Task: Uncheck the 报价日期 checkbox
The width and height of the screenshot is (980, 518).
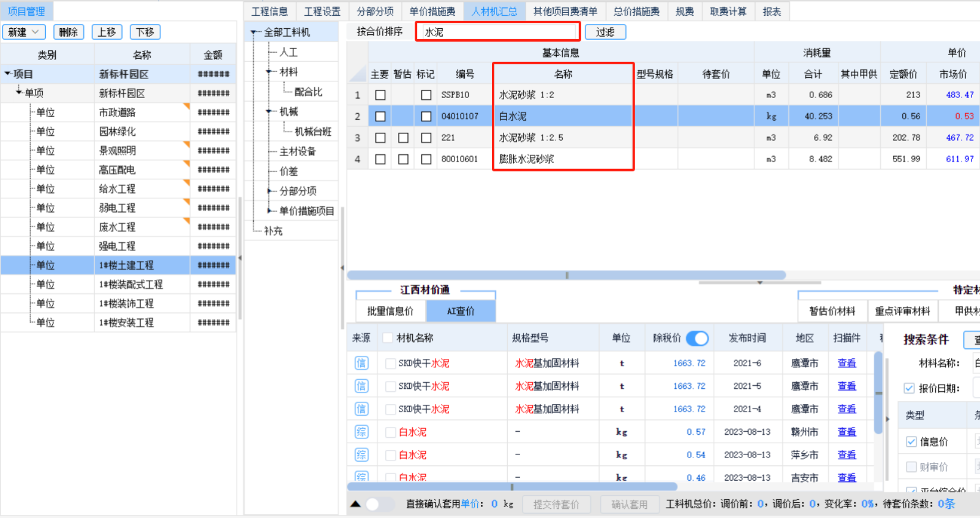Action: coord(909,388)
